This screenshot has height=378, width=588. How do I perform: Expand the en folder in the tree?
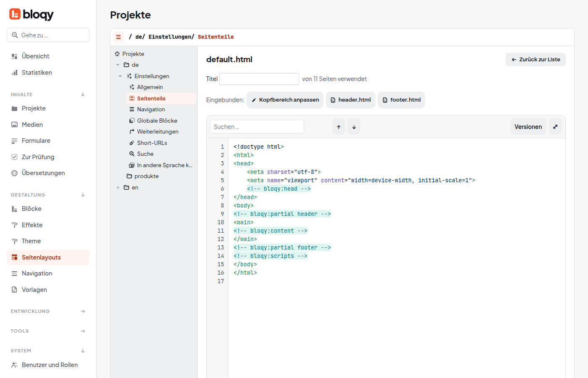tap(118, 187)
